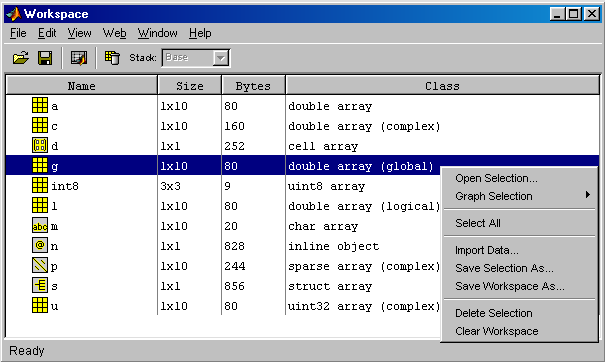Click bytes value 244
The width and height of the screenshot is (605, 362).
tap(234, 266)
